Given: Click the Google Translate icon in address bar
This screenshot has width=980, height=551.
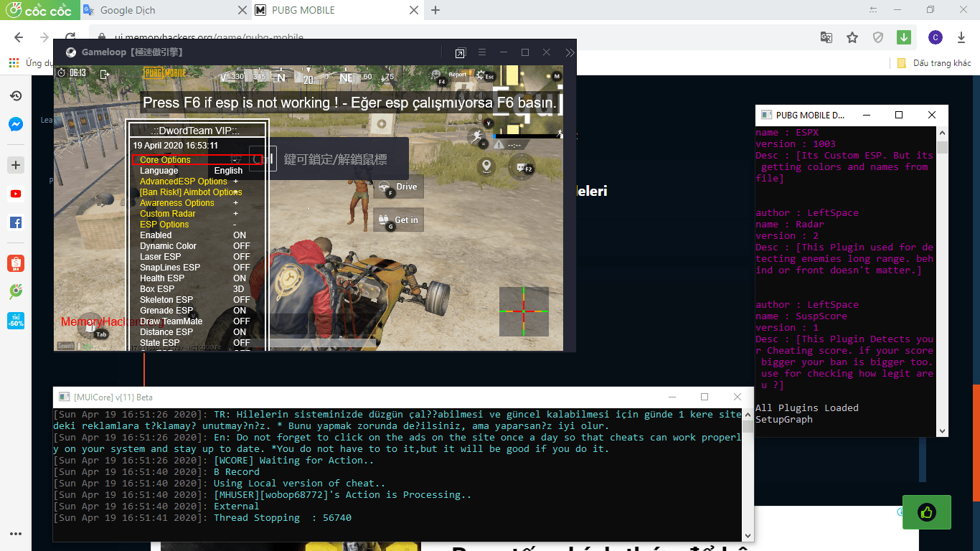Looking at the screenshot, I should [826, 37].
